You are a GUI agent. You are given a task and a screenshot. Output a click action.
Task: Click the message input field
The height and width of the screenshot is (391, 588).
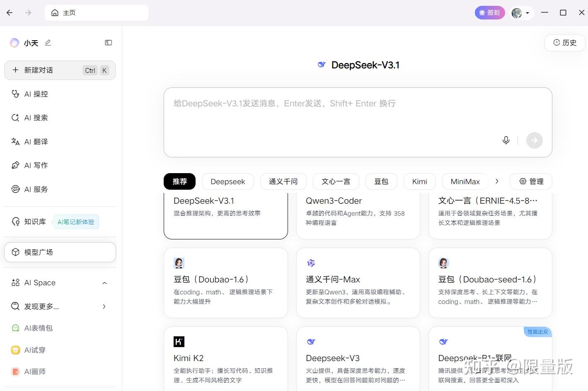coord(358,122)
